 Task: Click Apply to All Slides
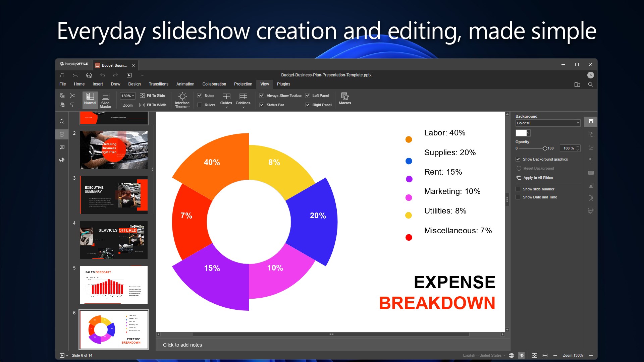coord(535,178)
